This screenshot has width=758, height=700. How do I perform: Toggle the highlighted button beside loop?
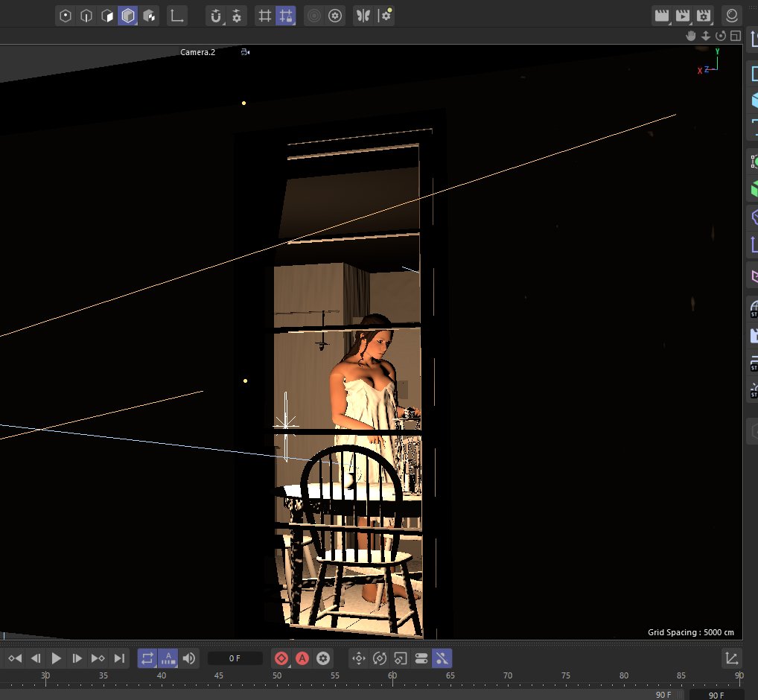(x=168, y=658)
